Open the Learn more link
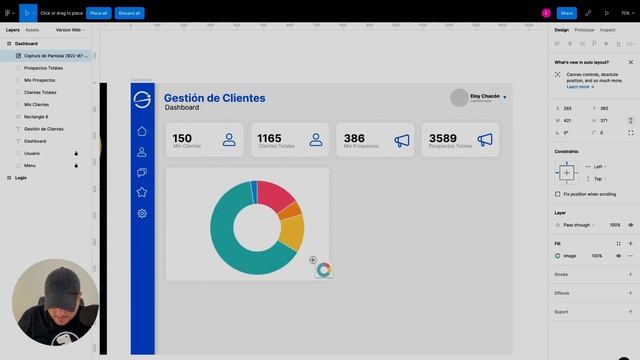Screen dimensions: 640x360 tap(580, 87)
